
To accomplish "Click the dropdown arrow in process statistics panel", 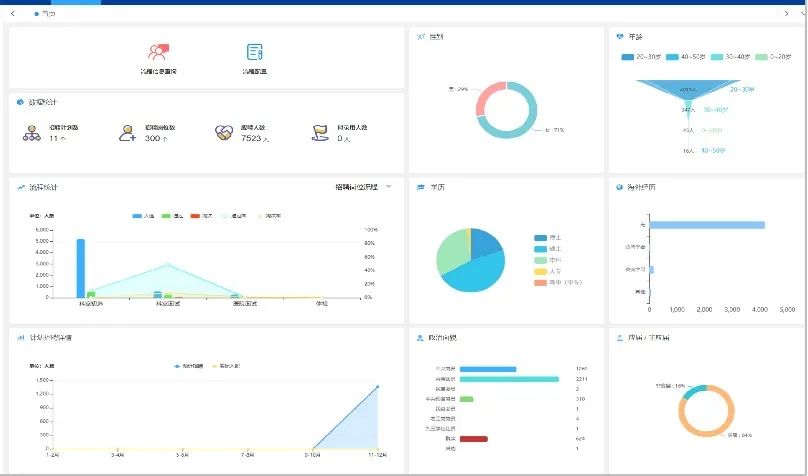I will [389, 187].
